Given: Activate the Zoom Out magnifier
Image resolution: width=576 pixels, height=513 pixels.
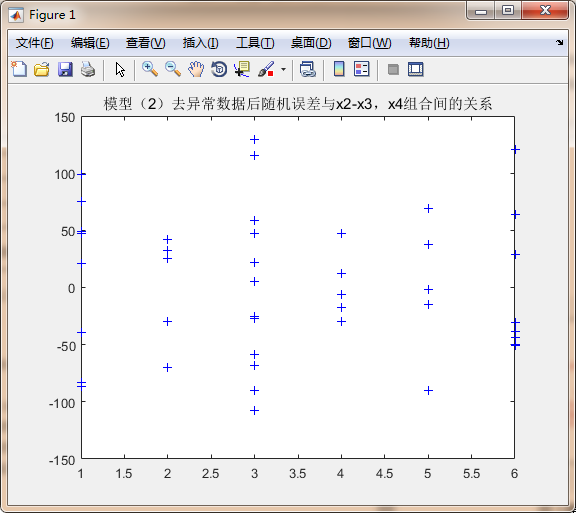Looking at the screenshot, I should click(x=173, y=69).
